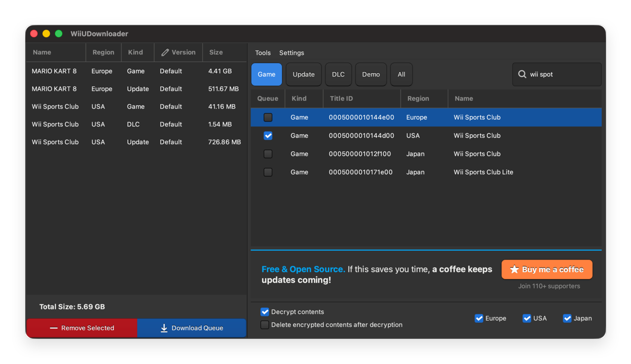Click the Wii Sports Club Lite name
This screenshot has width=631, height=364.
[483, 172]
